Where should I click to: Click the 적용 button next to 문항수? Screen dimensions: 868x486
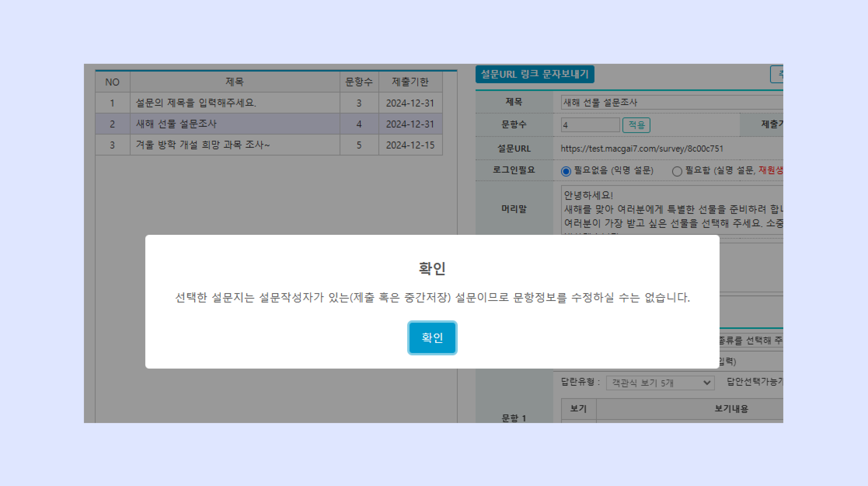(x=636, y=125)
